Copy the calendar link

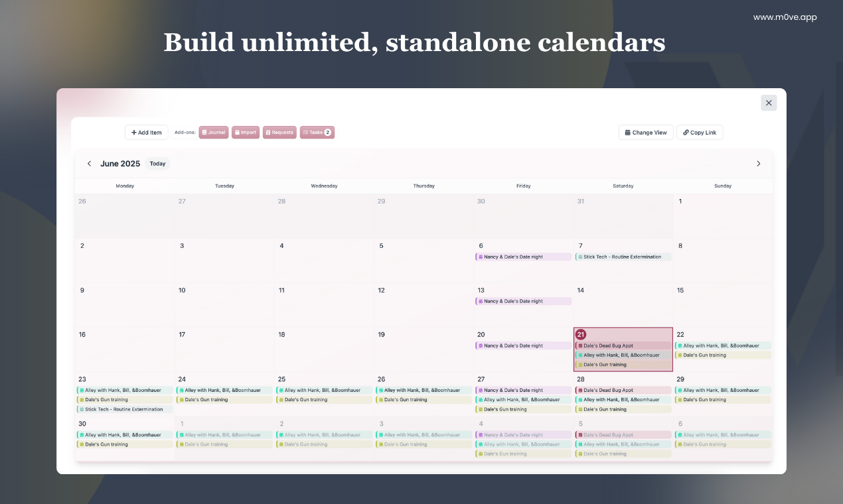[700, 133]
